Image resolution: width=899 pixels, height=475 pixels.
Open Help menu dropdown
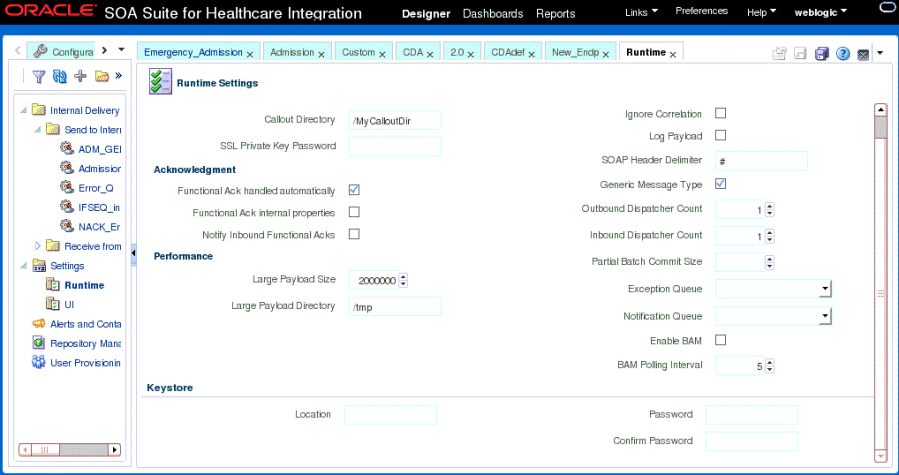(761, 12)
